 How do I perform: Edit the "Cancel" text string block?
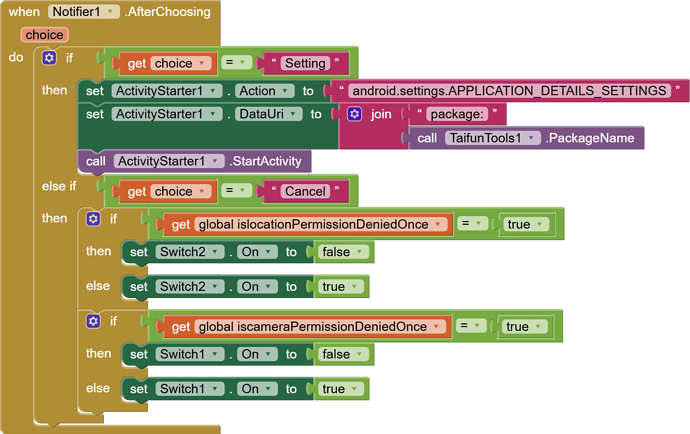click(305, 191)
